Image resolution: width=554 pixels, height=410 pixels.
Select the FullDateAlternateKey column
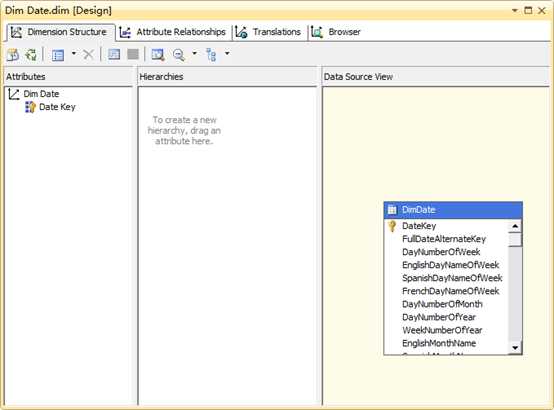pos(444,239)
